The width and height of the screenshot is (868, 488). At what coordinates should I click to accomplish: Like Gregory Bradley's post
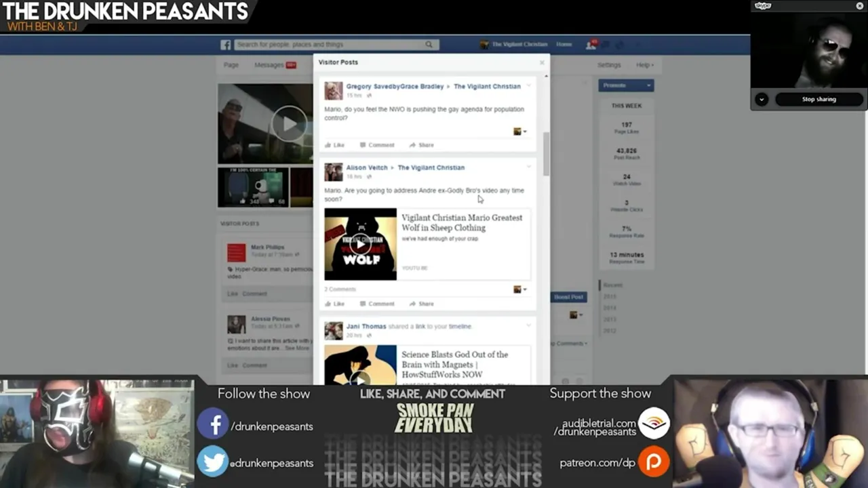coord(334,145)
